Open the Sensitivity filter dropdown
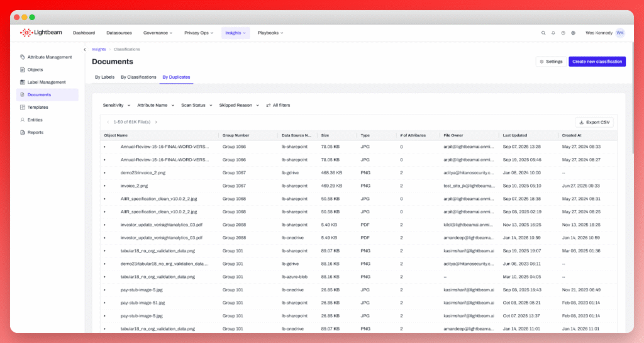The height and width of the screenshot is (343, 644). pos(116,105)
